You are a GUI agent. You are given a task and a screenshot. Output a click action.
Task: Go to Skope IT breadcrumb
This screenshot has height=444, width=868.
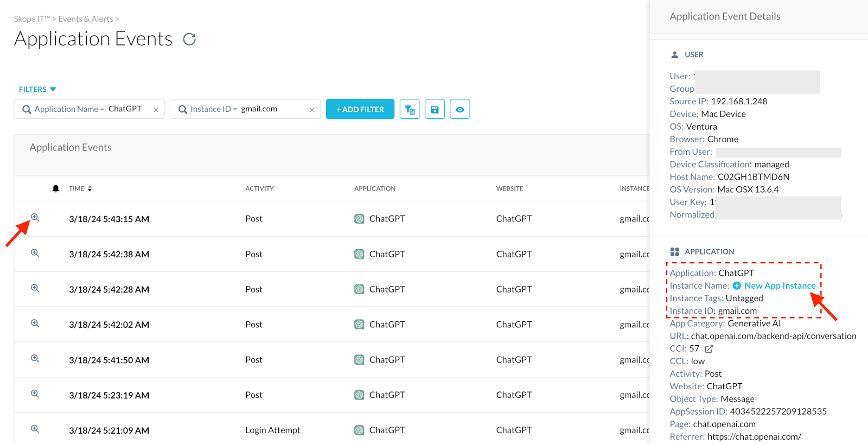point(31,19)
